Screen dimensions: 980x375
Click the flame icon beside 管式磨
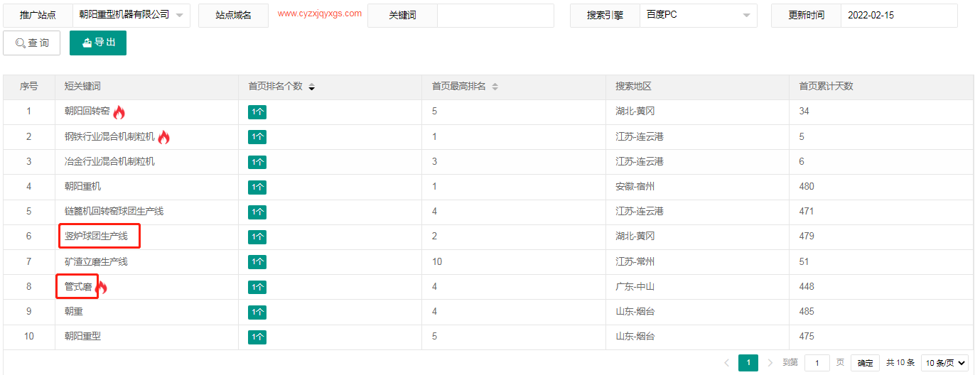(102, 287)
